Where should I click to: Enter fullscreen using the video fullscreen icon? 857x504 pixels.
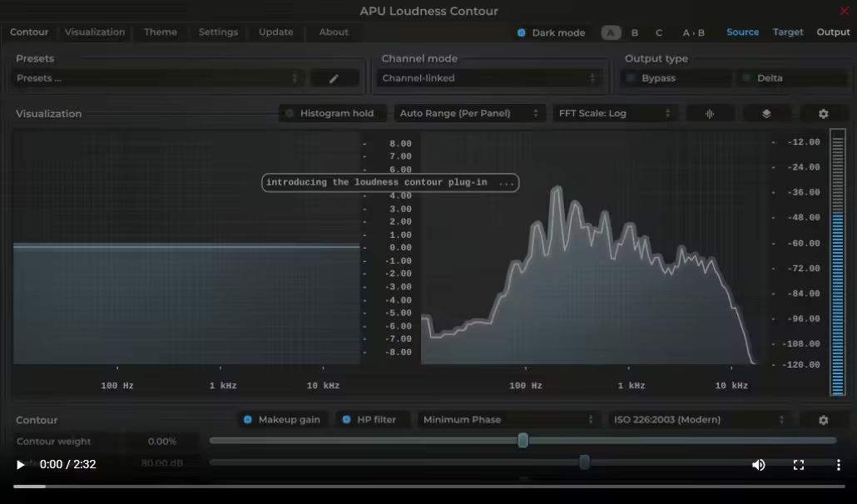click(x=798, y=465)
